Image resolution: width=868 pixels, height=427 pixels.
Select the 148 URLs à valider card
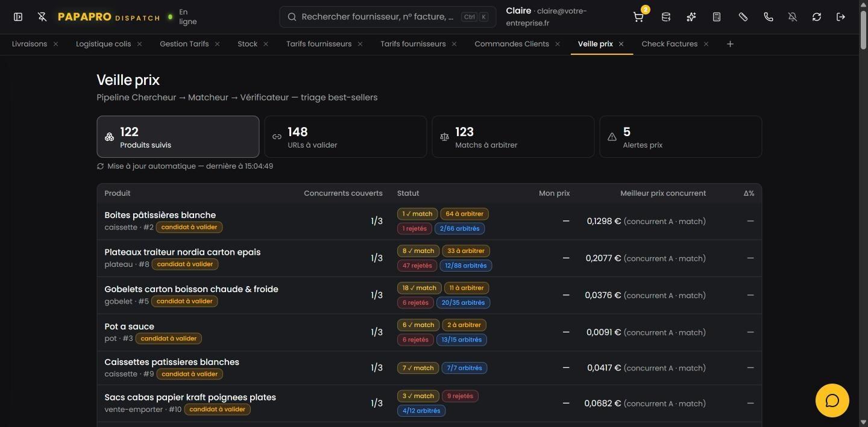tap(345, 137)
